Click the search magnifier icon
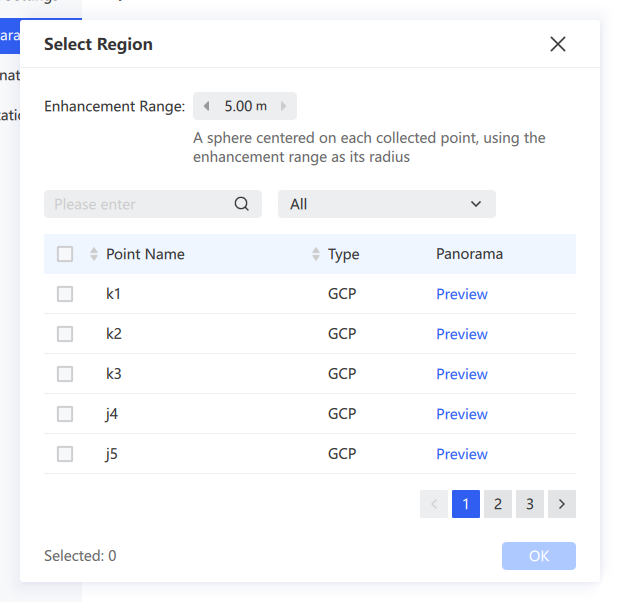Image resolution: width=620 pixels, height=602 pixels. [242, 204]
